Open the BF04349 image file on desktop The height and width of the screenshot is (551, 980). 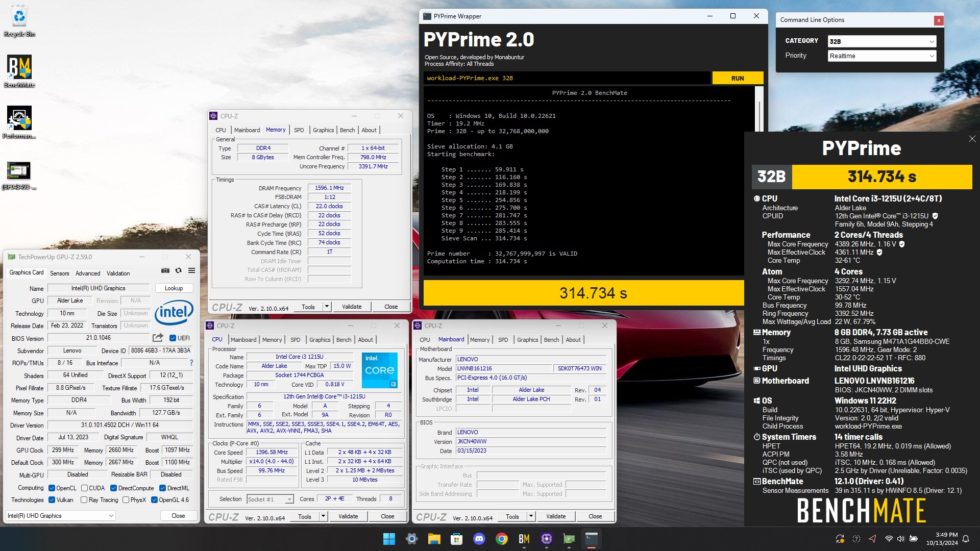pos(19,175)
